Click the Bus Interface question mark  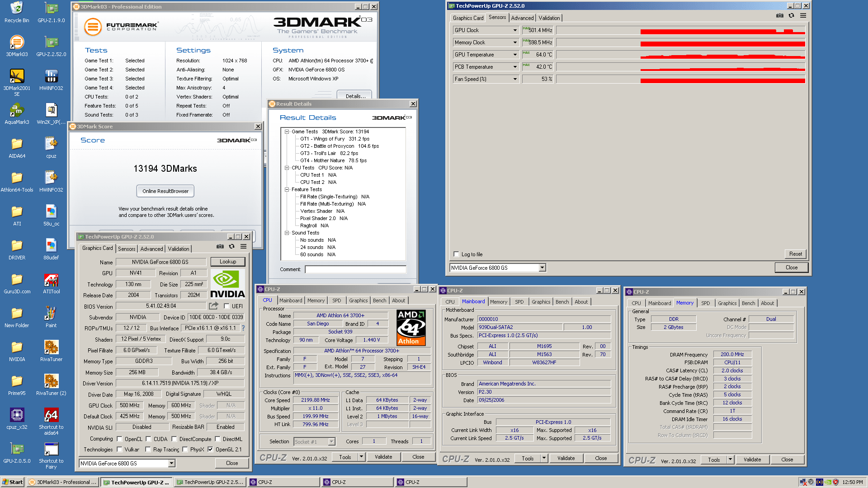(x=243, y=328)
